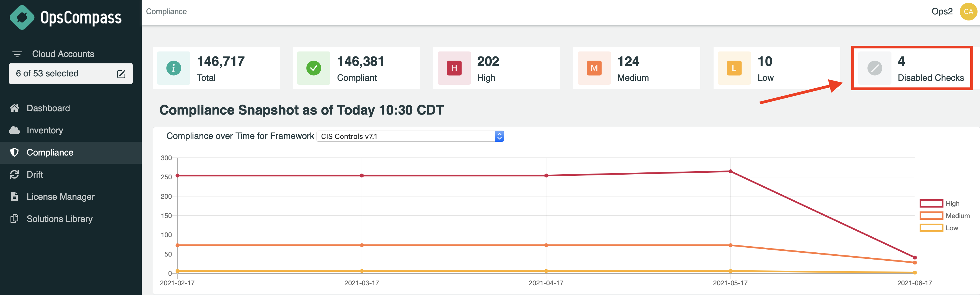
Task: Select Compliance in the sidebar
Action: coord(71,152)
